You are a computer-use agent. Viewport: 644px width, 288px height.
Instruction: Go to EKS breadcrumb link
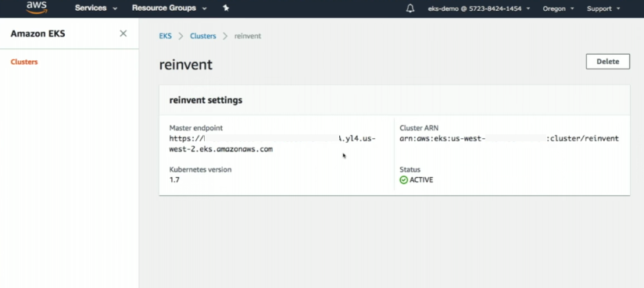click(166, 36)
